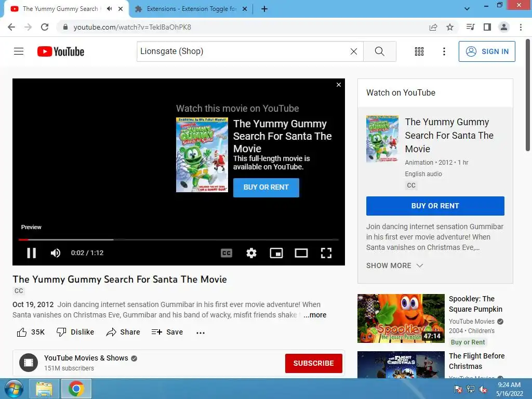Open The Flight Before Christmas title
This screenshot has height=399, width=532.
tap(476, 361)
